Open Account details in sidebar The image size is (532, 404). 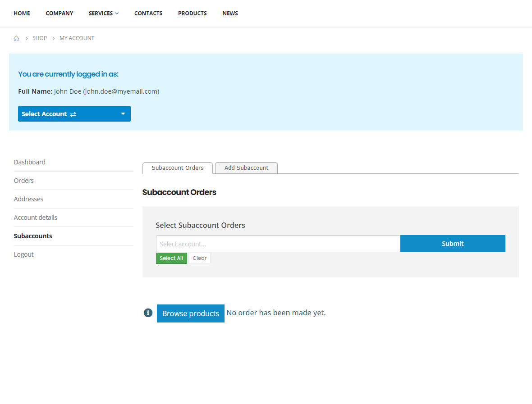36,218
